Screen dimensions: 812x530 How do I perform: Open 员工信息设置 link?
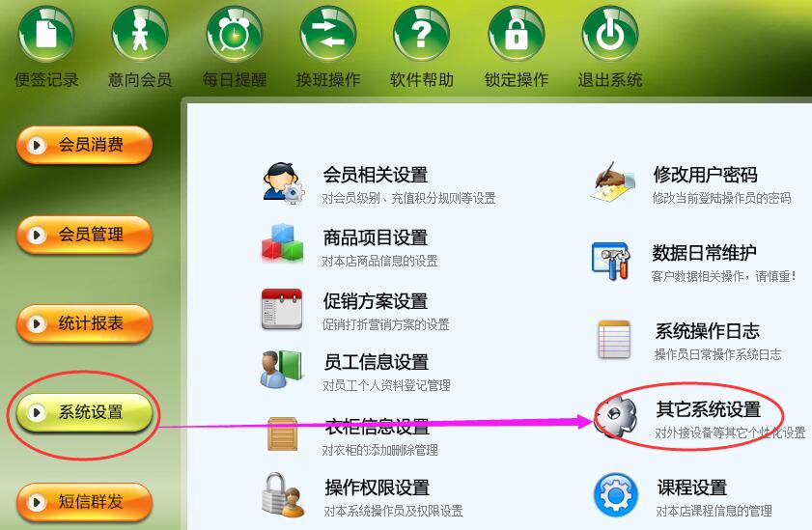[377, 362]
